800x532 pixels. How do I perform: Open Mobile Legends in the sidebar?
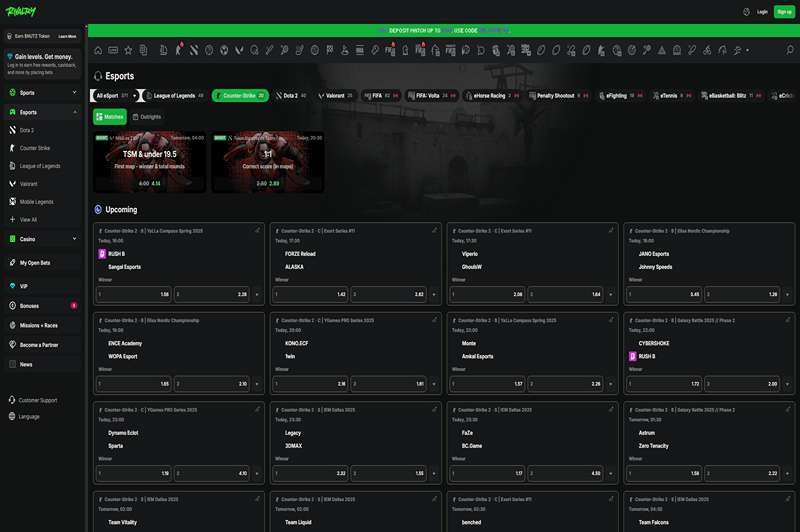coord(42,201)
